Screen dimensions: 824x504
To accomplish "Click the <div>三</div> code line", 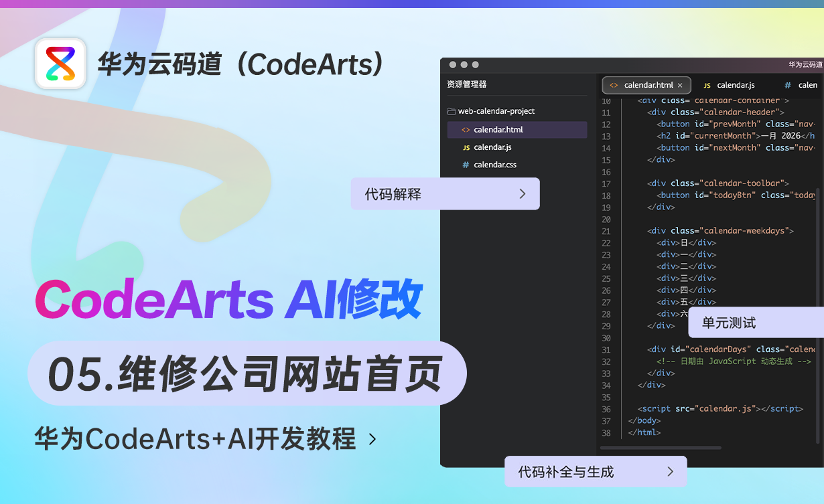I will pos(686,278).
